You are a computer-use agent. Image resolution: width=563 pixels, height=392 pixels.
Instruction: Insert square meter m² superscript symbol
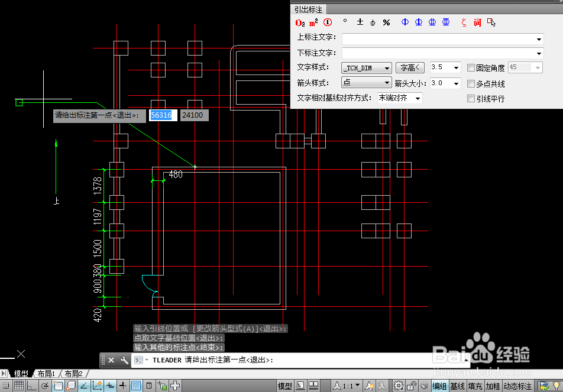[313, 22]
